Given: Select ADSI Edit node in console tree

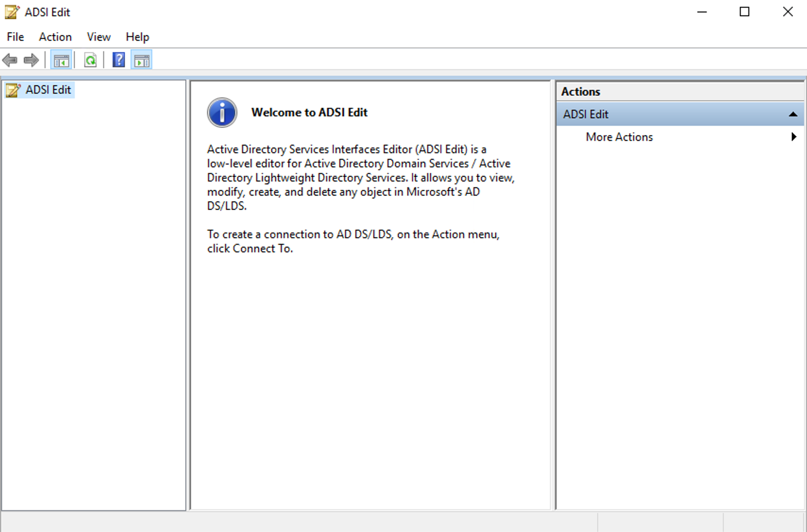Looking at the screenshot, I should click(x=40, y=90).
